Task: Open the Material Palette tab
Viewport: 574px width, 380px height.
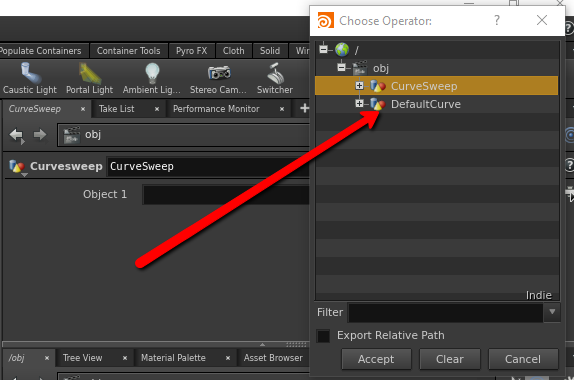Action: [x=173, y=358]
